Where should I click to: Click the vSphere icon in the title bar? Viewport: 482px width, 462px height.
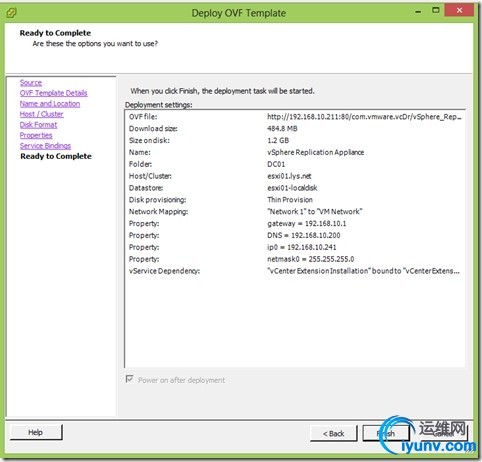(x=11, y=13)
